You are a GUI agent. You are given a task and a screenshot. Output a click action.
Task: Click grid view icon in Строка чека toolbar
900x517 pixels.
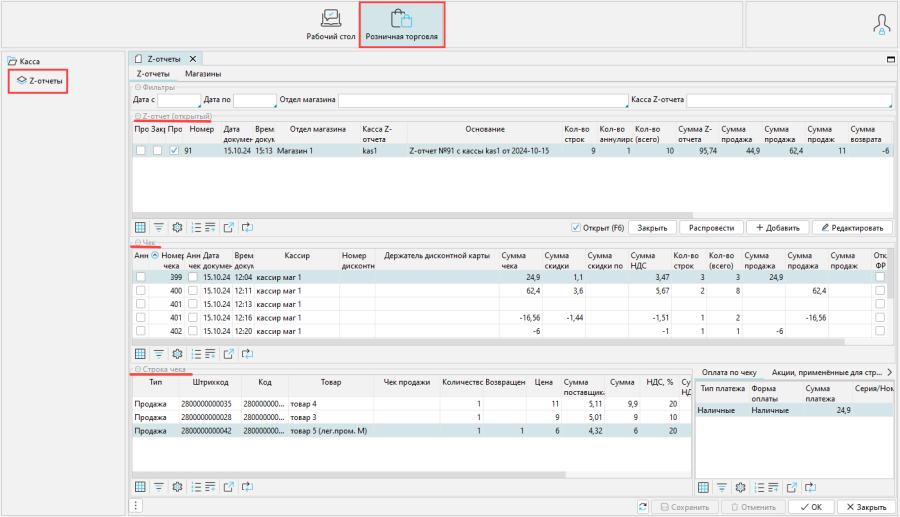[x=140, y=487]
